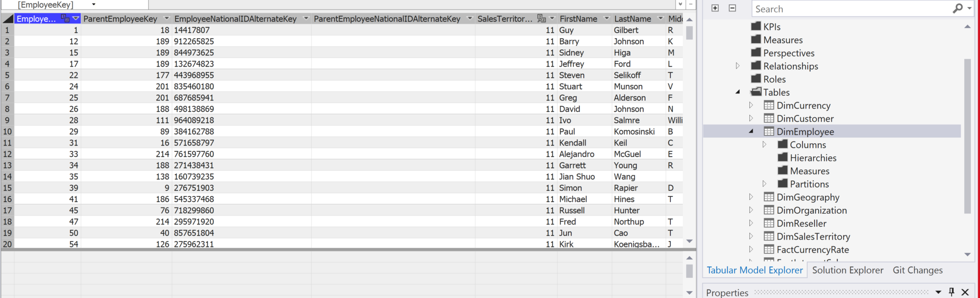Image resolution: width=980 pixels, height=298 pixels.
Task: Click the select-all corner of the grid
Action: 8,19
